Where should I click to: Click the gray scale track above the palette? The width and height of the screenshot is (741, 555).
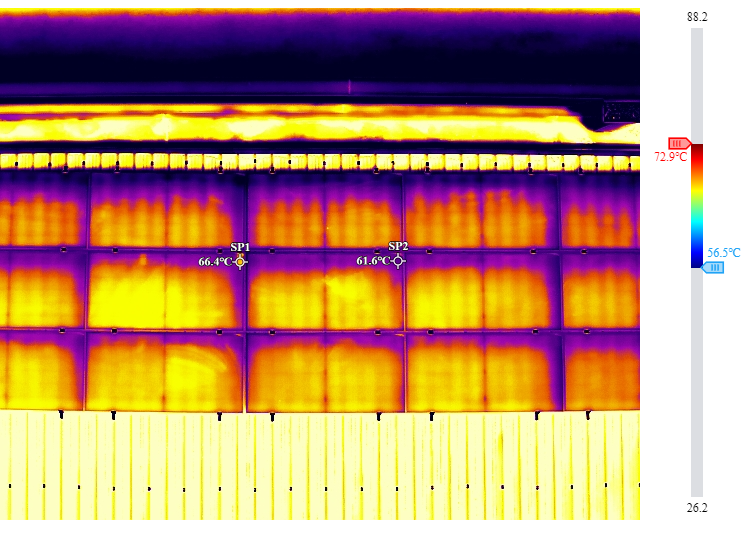click(x=697, y=86)
